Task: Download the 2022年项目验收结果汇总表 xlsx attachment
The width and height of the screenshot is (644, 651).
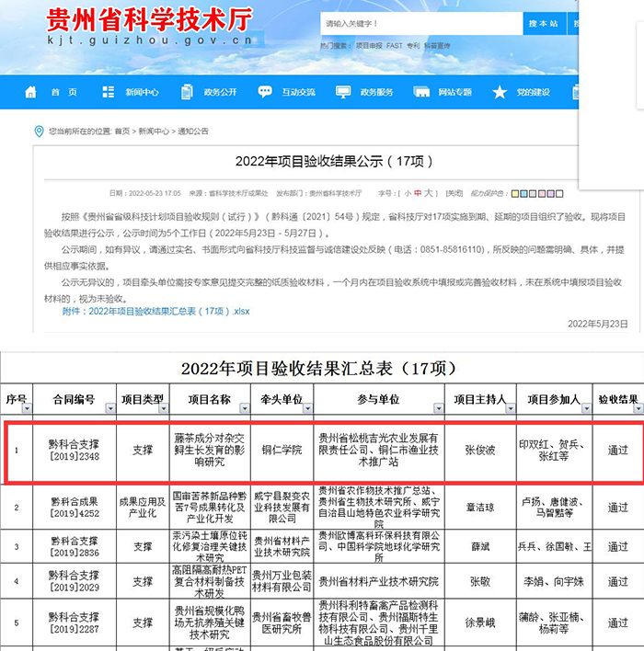Action: click(x=155, y=312)
